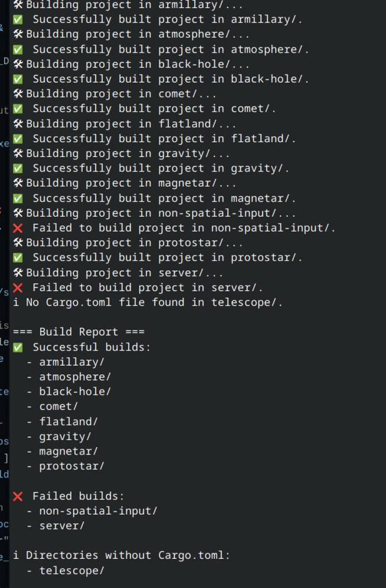Select black-hole/ in successful builds list
386x588 pixels.
coord(76,391)
